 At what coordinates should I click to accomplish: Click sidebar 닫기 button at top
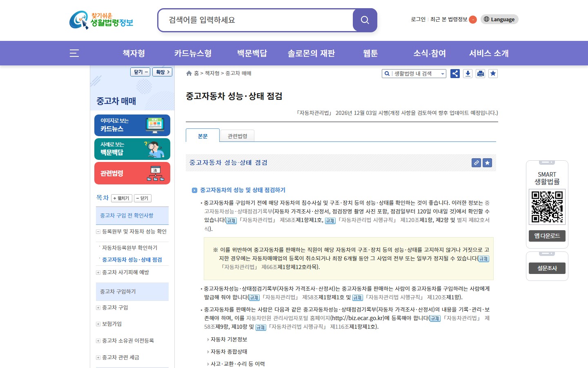coord(140,72)
